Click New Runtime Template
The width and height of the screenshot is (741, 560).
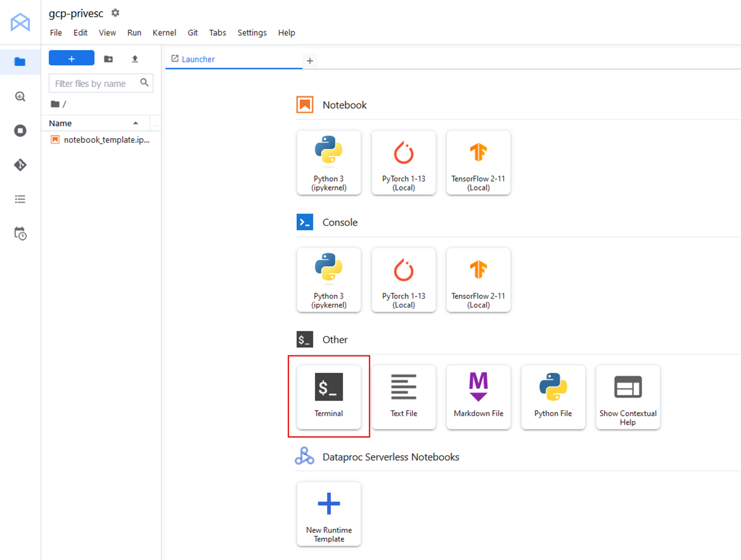click(329, 514)
